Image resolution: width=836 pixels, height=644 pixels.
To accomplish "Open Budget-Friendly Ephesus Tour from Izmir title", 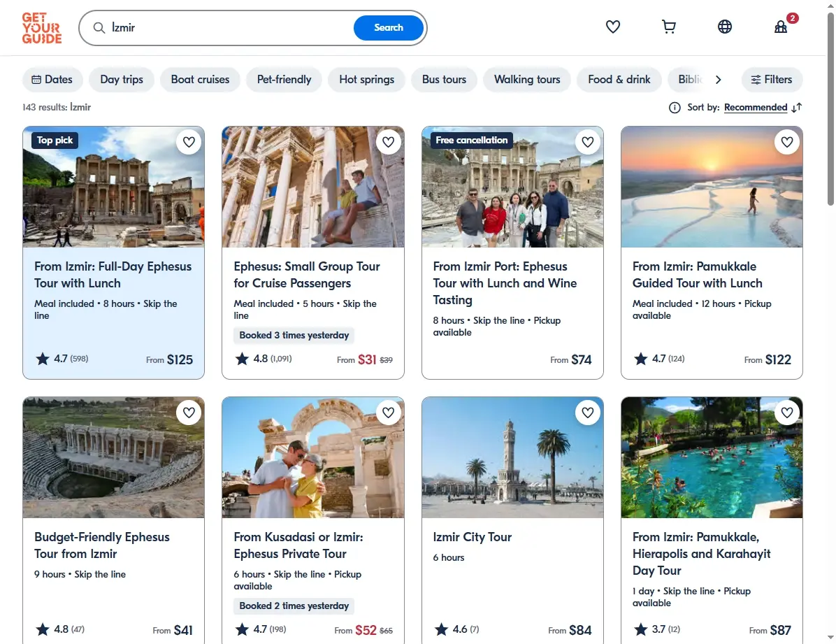I will (102, 545).
